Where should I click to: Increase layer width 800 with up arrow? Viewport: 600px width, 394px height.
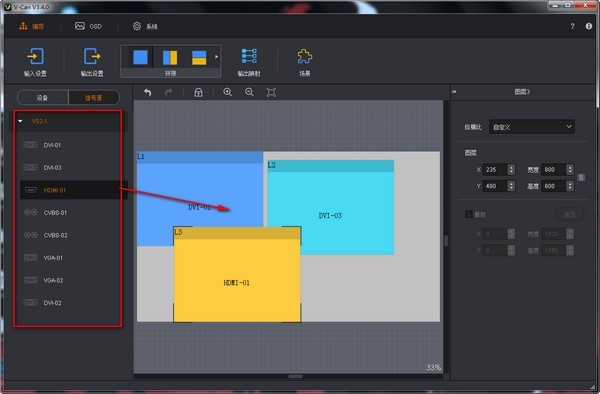(570, 167)
